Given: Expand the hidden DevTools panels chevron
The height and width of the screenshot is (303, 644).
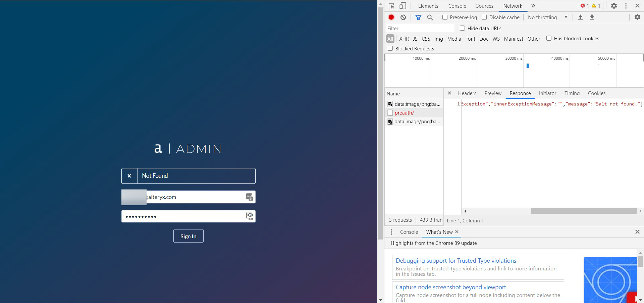Looking at the screenshot, I should (533, 6).
